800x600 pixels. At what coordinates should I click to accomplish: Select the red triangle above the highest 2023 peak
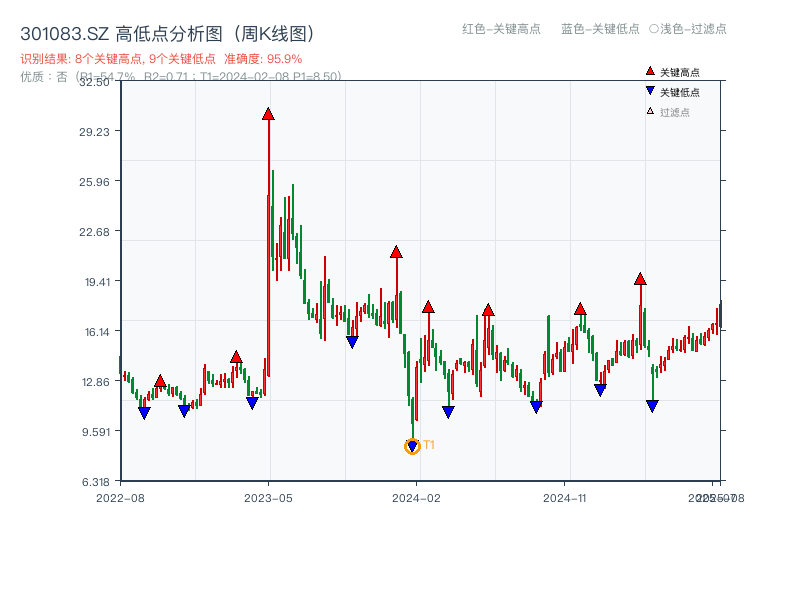pos(268,114)
